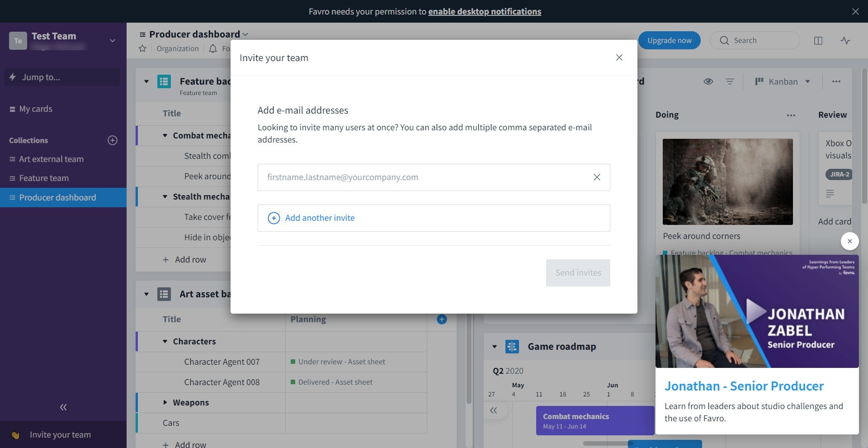Close the Jonathan Zabel promo popup

point(850,241)
